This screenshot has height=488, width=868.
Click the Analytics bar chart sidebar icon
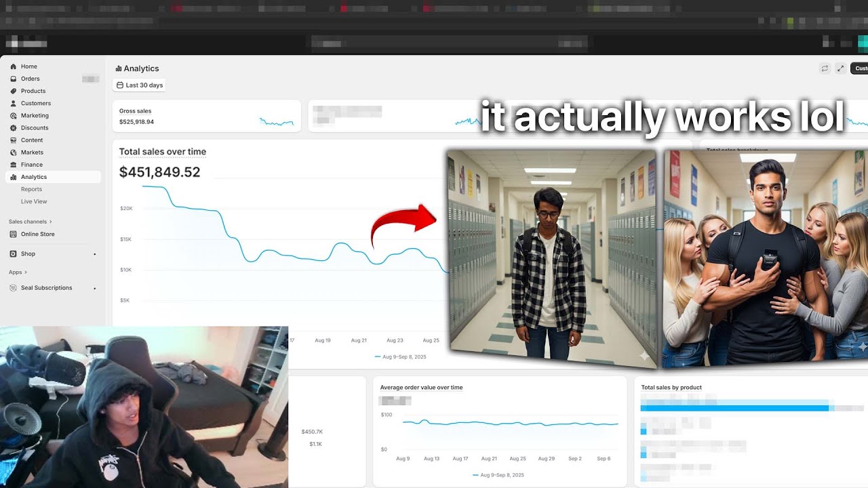14,177
